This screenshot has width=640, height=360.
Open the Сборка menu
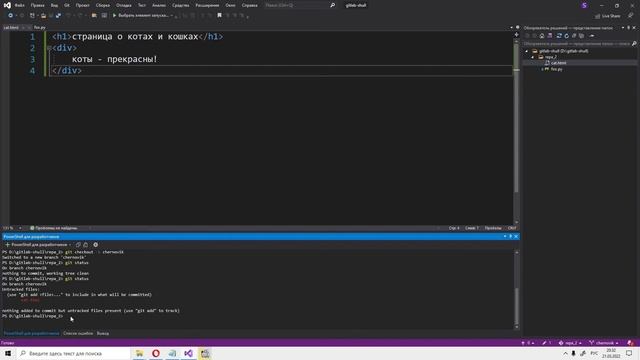(102, 5)
